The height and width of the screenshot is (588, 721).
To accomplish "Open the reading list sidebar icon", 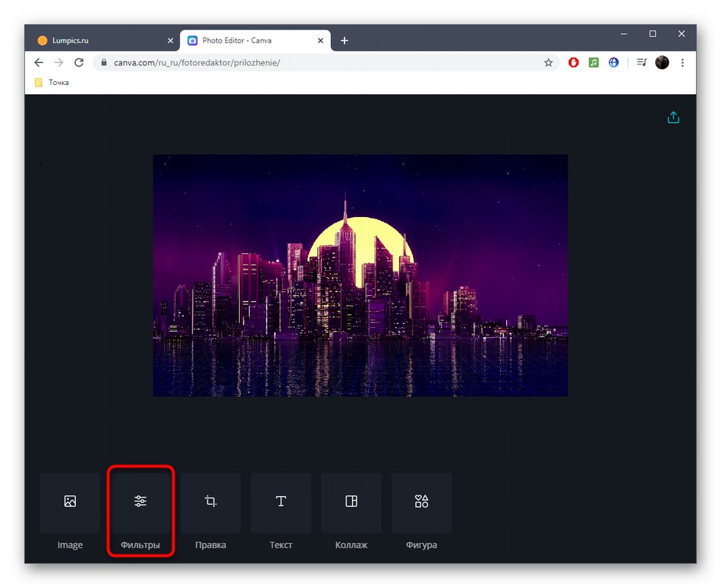I will tap(641, 63).
